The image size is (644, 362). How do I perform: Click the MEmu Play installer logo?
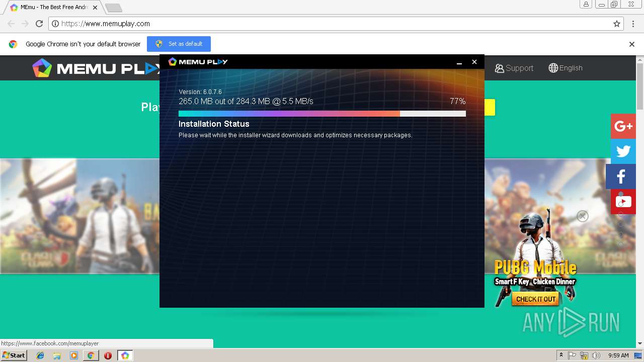[198, 62]
